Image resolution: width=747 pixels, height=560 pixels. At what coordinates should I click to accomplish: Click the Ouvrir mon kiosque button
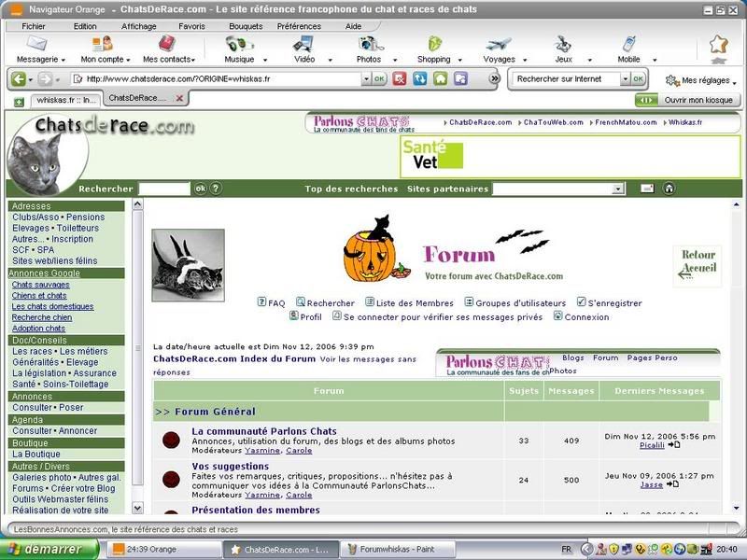(x=688, y=100)
